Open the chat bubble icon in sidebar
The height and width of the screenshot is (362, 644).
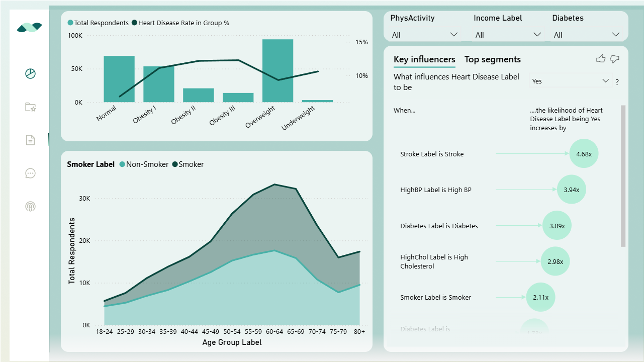30,173
